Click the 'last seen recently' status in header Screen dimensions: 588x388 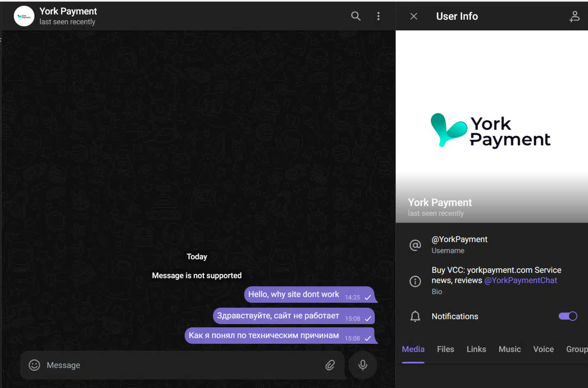tap(67, 22)
